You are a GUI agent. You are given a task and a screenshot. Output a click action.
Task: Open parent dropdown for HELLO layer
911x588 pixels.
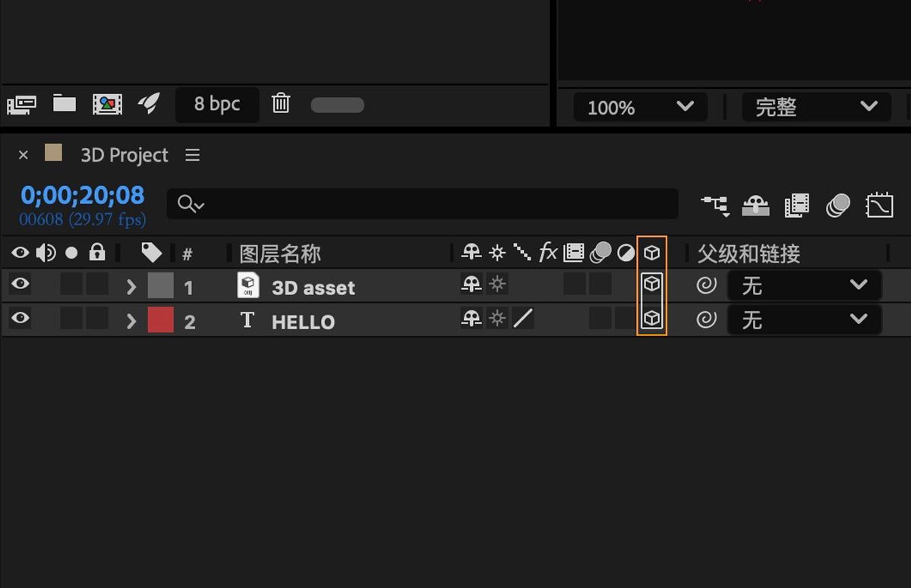(804, 320)
